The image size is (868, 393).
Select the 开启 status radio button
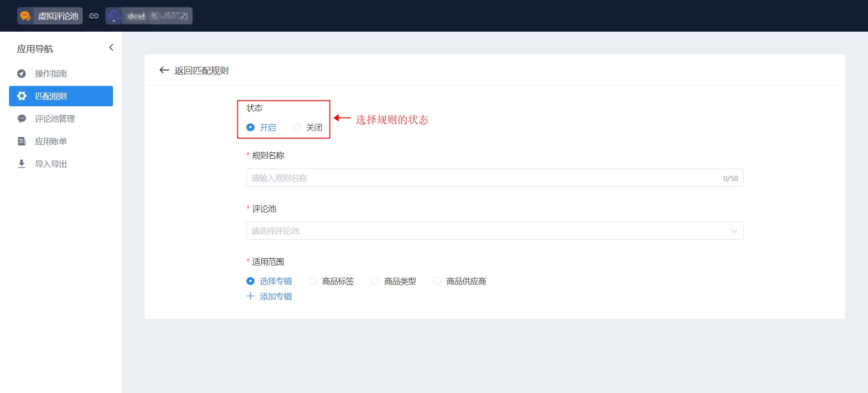tap(250, 128)
